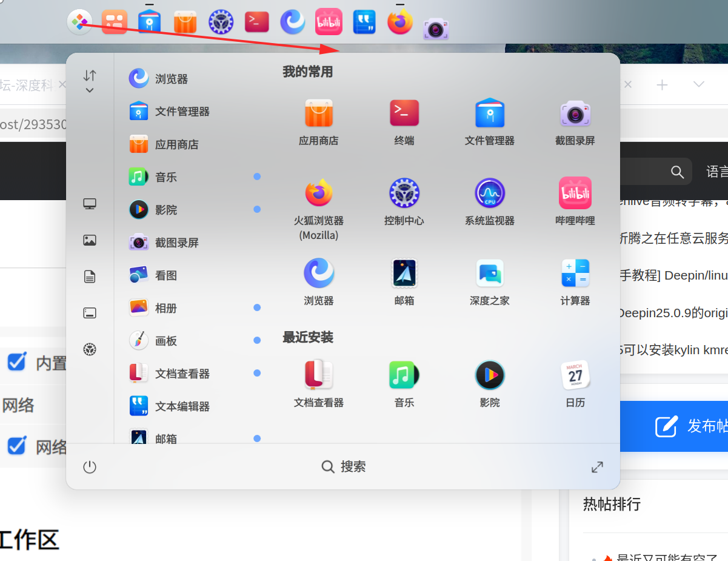
Task: Open 截图录屏 in 我的常用 grid
Action: click(x=575, y=122)
